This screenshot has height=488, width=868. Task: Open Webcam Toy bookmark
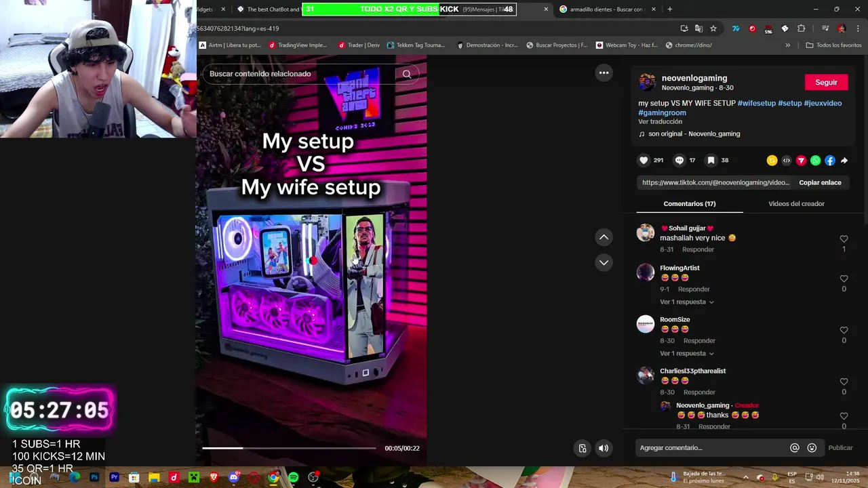(x=627, y=45)
